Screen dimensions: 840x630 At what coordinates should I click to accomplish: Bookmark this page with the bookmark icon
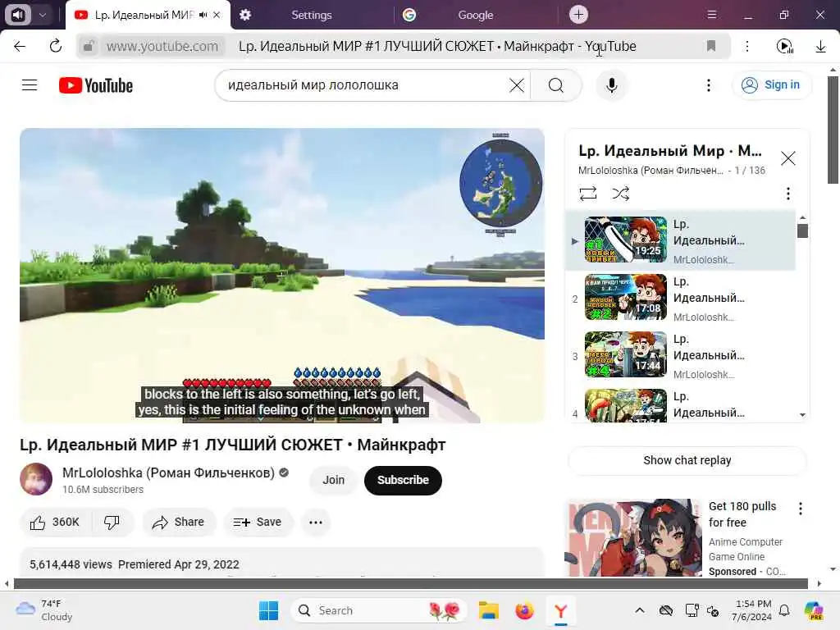711,46
